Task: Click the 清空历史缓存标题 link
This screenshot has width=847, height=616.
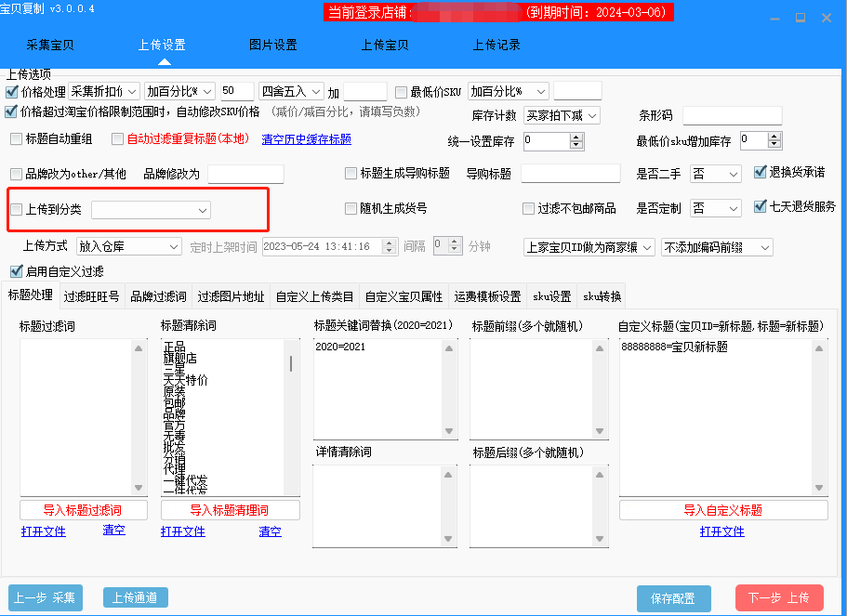Action: pyautogui.click(x=306, y=139)
